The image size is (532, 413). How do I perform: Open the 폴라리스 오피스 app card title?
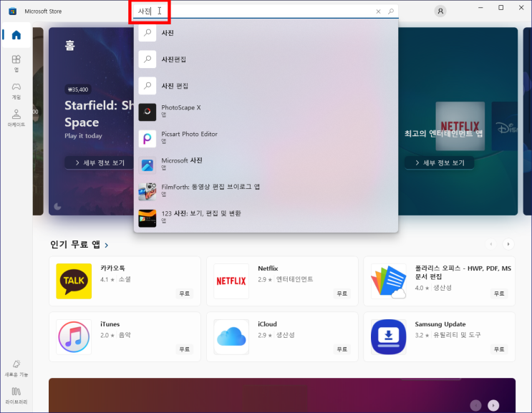[463, 272]
